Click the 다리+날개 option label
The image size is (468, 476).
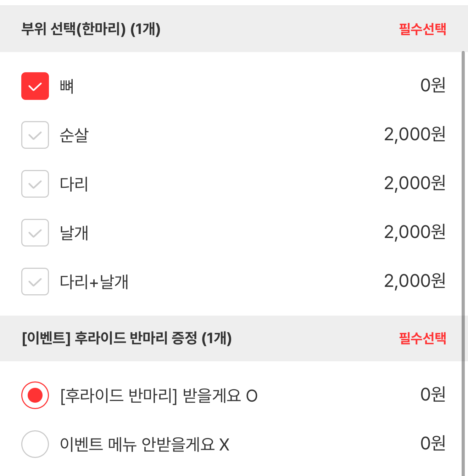pyautogui.click(x=94, y=282)
